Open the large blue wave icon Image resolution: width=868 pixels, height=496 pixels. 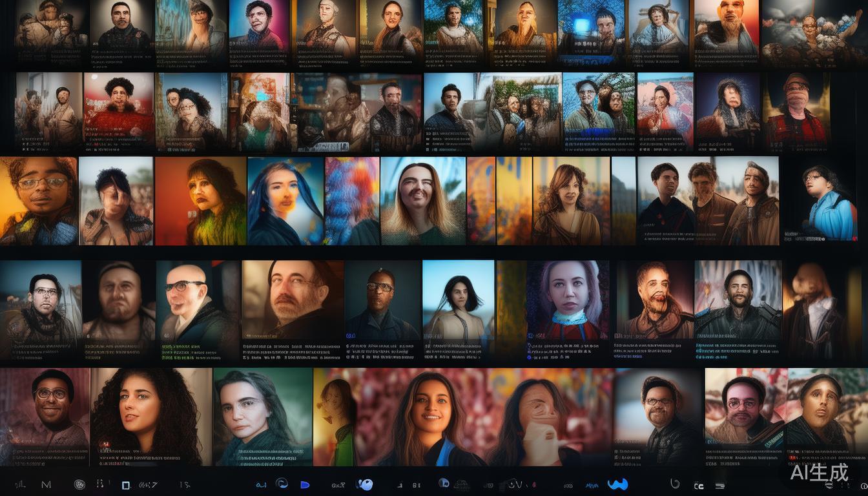click(617, 484)
